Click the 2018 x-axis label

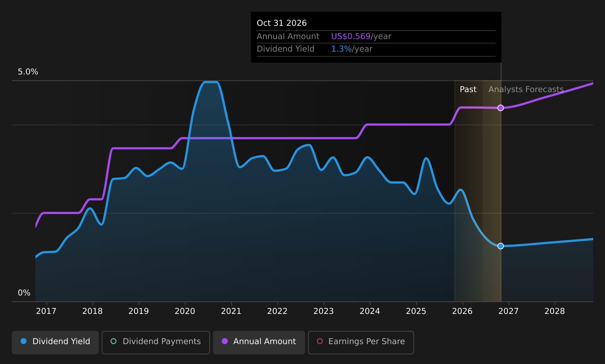pos(92,311)
